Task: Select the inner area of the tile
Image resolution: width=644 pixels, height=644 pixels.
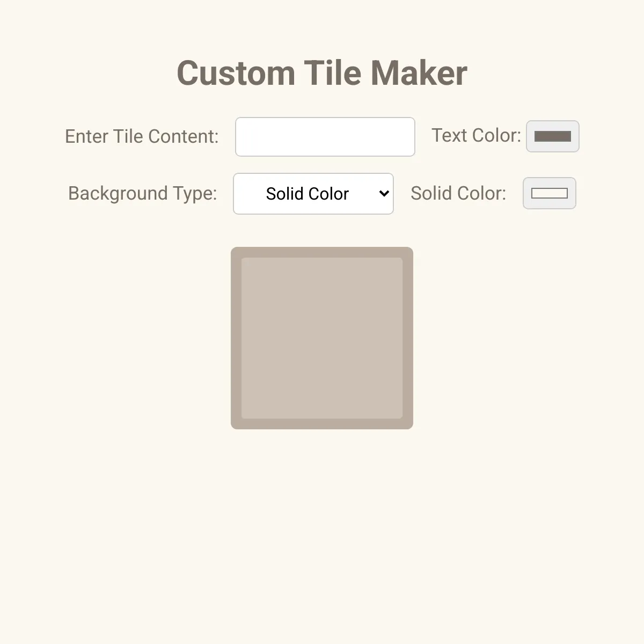Action: (x=321, y=338)
